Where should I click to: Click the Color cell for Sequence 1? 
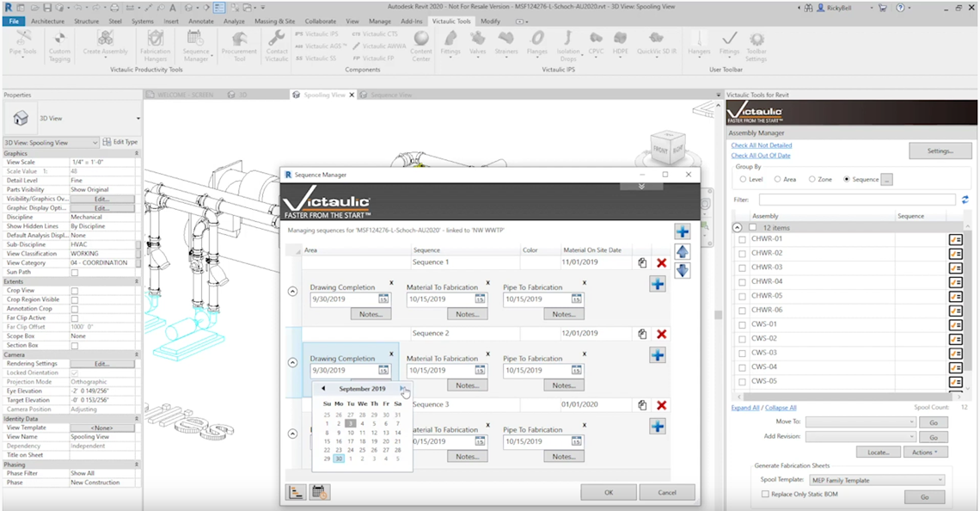click(539, 262)
